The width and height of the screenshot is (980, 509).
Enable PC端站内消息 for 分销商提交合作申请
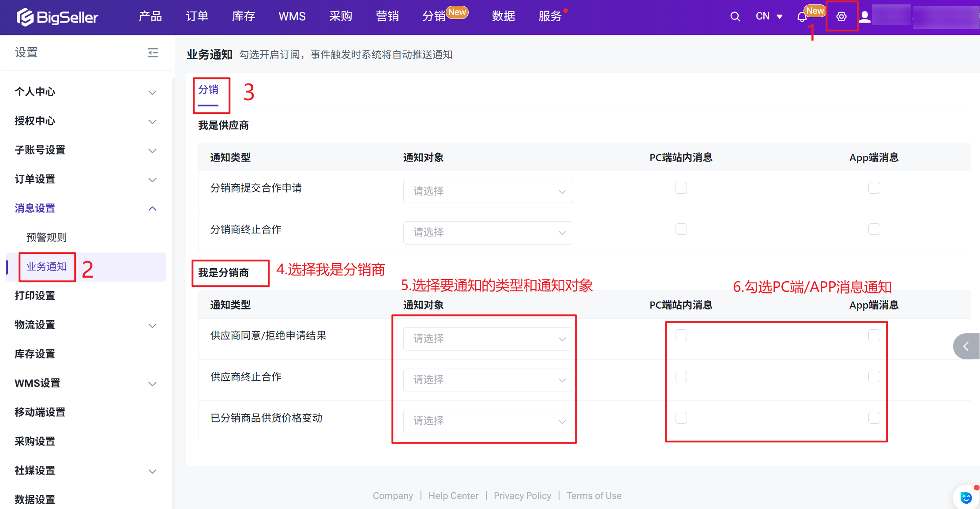(x=681, y=188)
